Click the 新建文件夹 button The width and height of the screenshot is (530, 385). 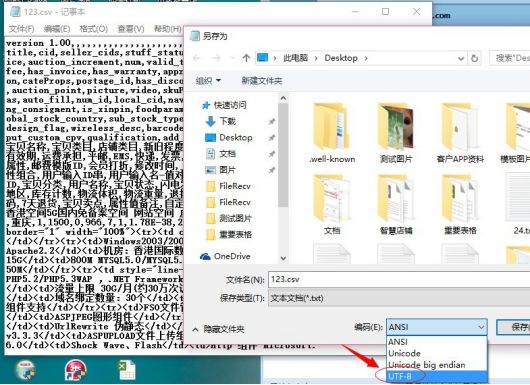[262, 80]
